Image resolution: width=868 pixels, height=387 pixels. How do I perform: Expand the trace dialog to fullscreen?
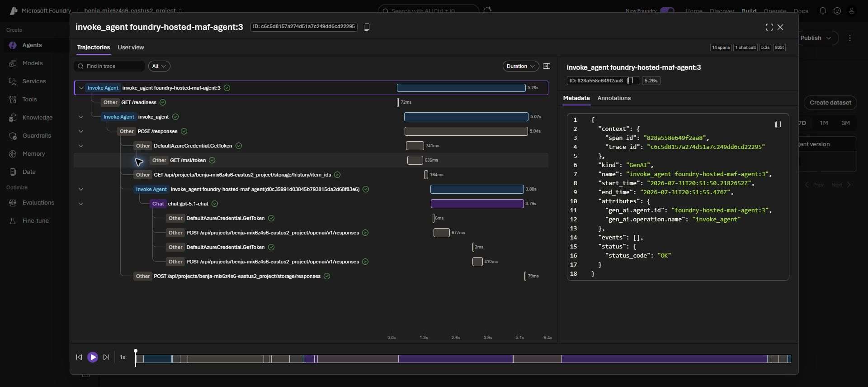[769, 27]
